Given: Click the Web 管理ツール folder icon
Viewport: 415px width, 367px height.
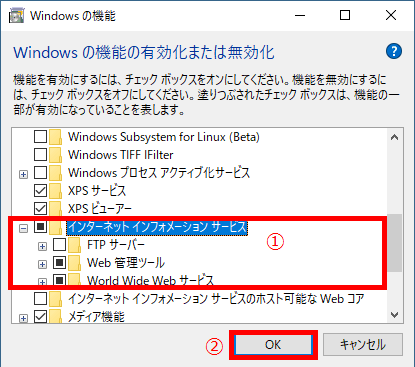Looking at the screenshot, I should (75, 263).
